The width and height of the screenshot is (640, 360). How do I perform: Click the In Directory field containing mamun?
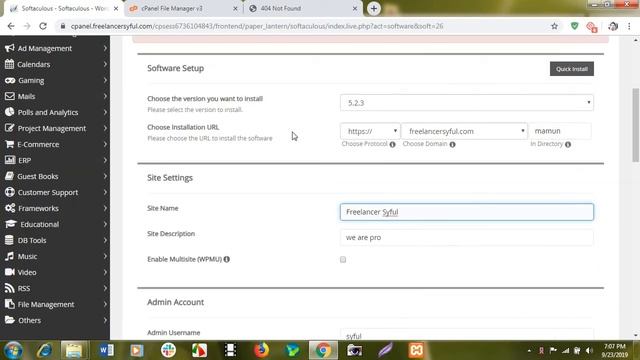coord(560,131)
